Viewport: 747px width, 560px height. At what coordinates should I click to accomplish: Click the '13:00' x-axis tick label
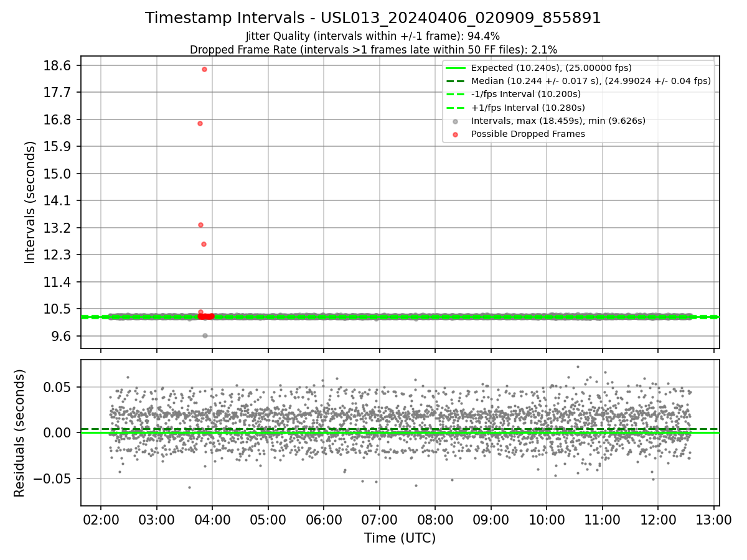coord(714,520)
